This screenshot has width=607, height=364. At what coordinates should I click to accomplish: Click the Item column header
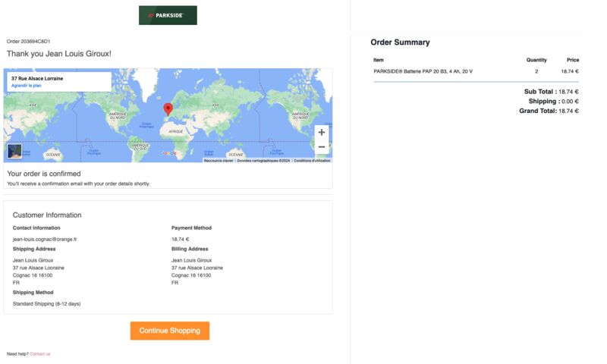pyautogui.click(x=378, y=60)
